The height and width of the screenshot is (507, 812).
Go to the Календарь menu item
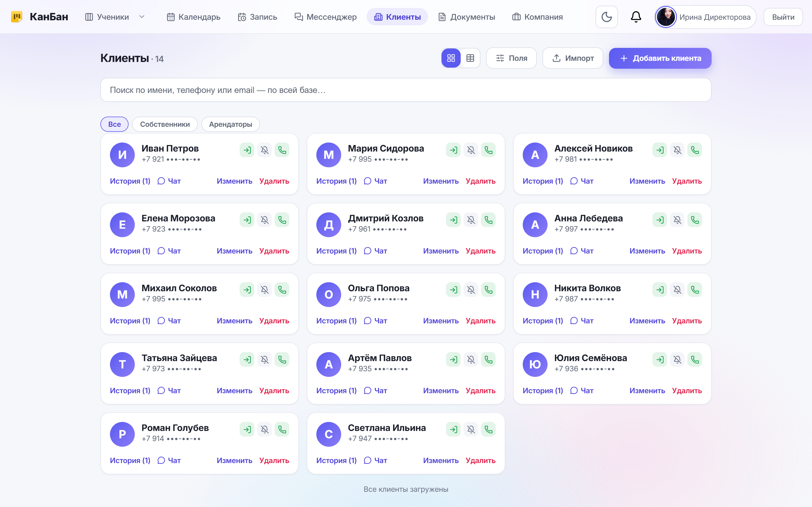194,17
